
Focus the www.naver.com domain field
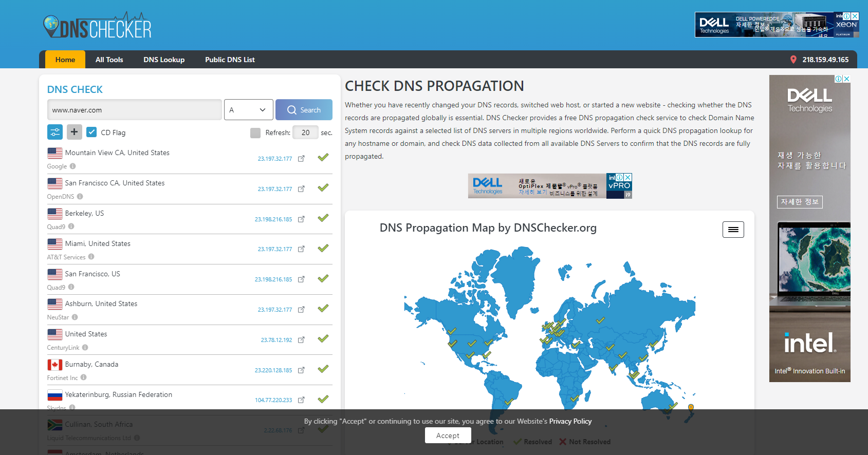[135, 110]
